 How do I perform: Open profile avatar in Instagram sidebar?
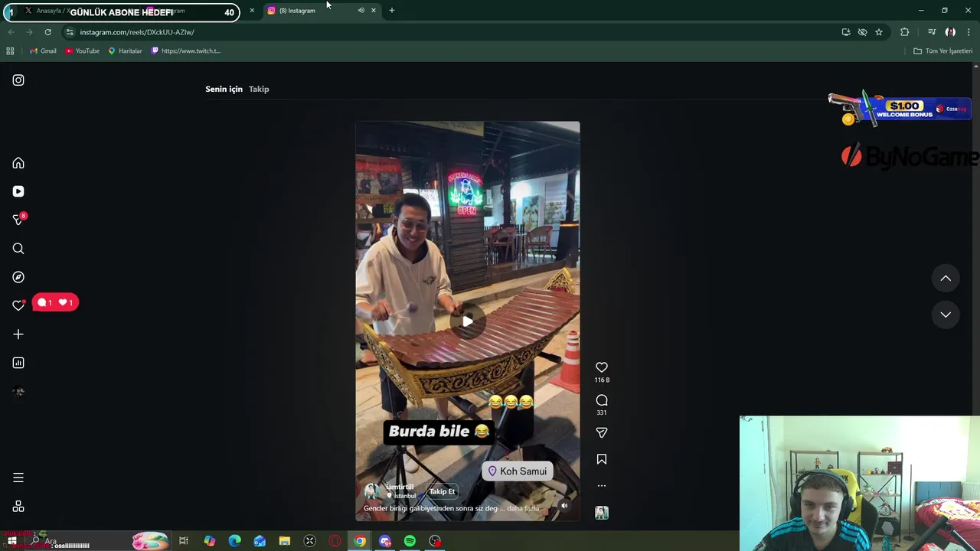point(18,392)
